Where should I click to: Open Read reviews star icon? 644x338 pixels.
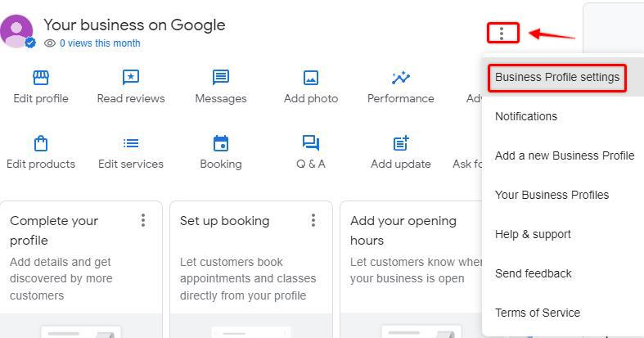click(131, 78)
